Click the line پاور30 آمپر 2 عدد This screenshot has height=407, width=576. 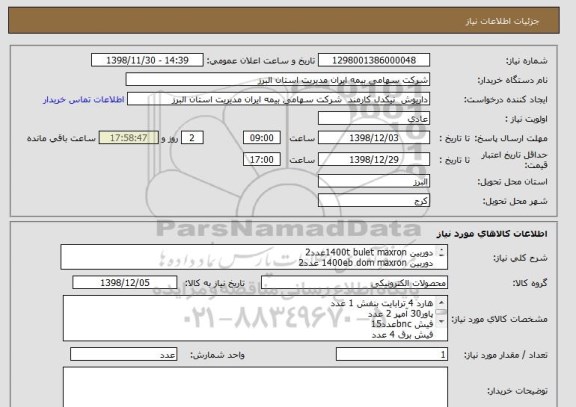[400, 314]
